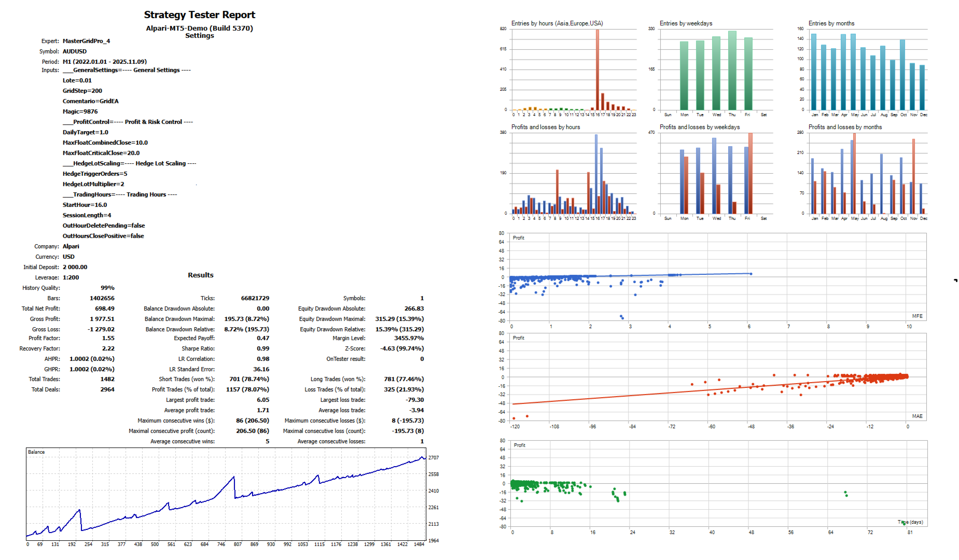Select the Lote=0.01 input line
The height and width of the screenshot is (560, 959).
click(x=77, y=80)
